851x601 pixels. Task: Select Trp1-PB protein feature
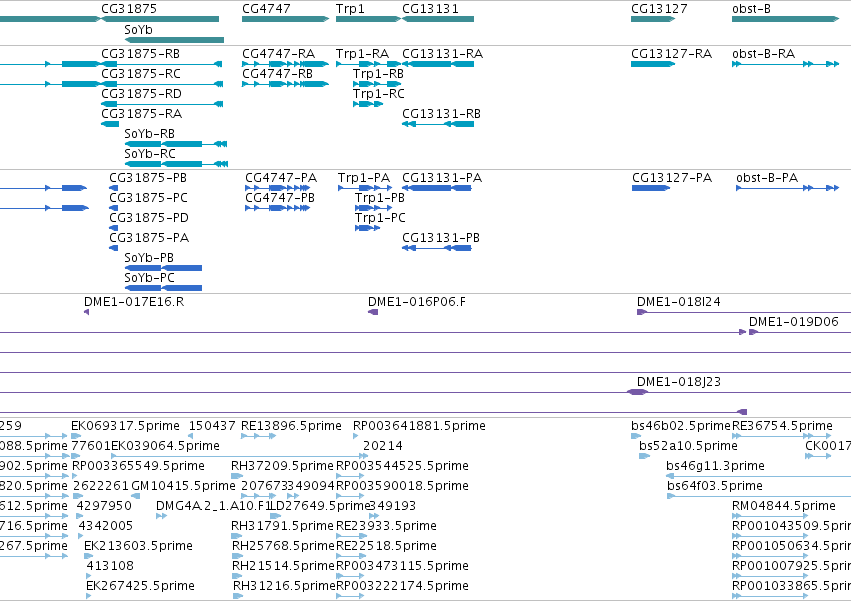[x=373, y=208]
